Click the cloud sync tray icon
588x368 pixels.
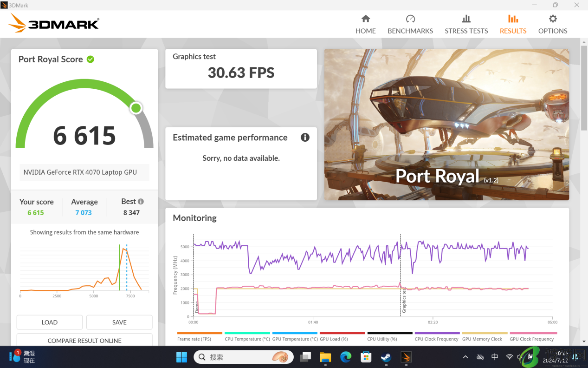480,357
